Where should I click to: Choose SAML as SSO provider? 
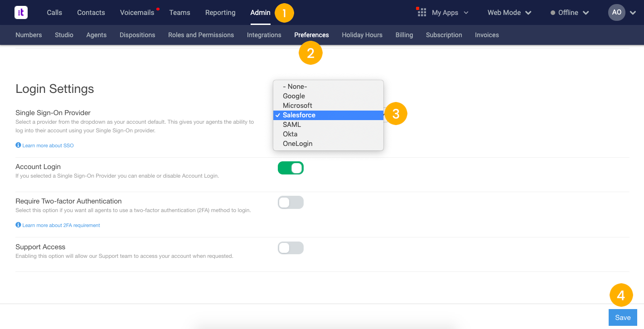[328, 125]
